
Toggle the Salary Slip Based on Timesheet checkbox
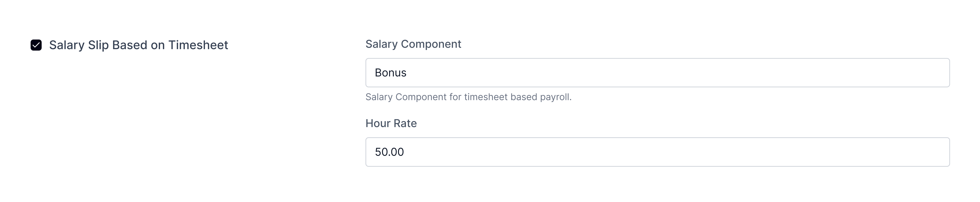37,45
